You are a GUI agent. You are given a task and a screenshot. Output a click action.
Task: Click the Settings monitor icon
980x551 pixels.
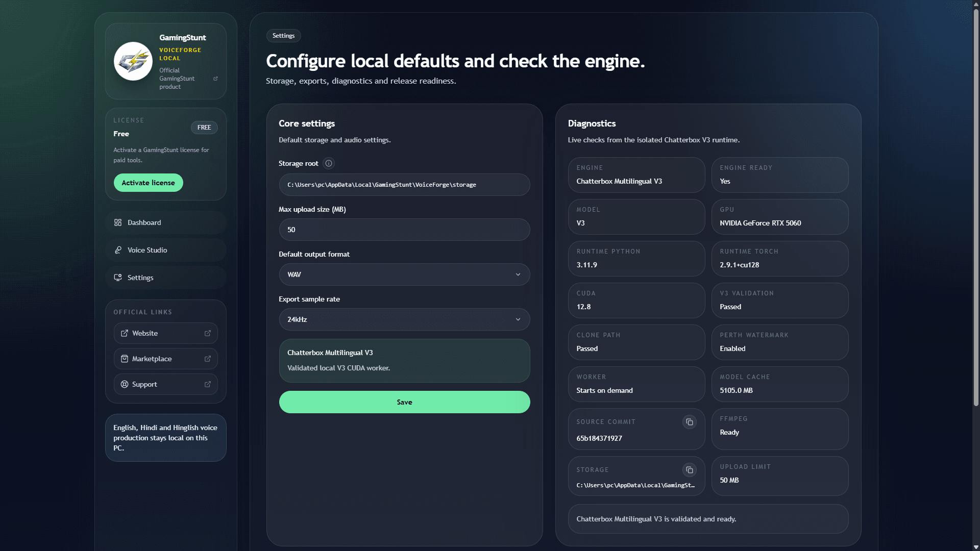[118, 278]
